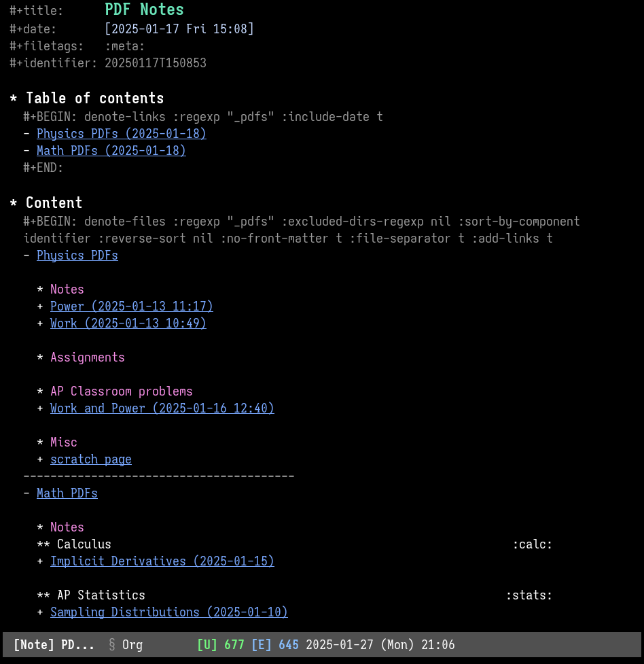Click Math PDFs link below separator
This screenshot has width=644, height=664.
[x=67, y=493]
